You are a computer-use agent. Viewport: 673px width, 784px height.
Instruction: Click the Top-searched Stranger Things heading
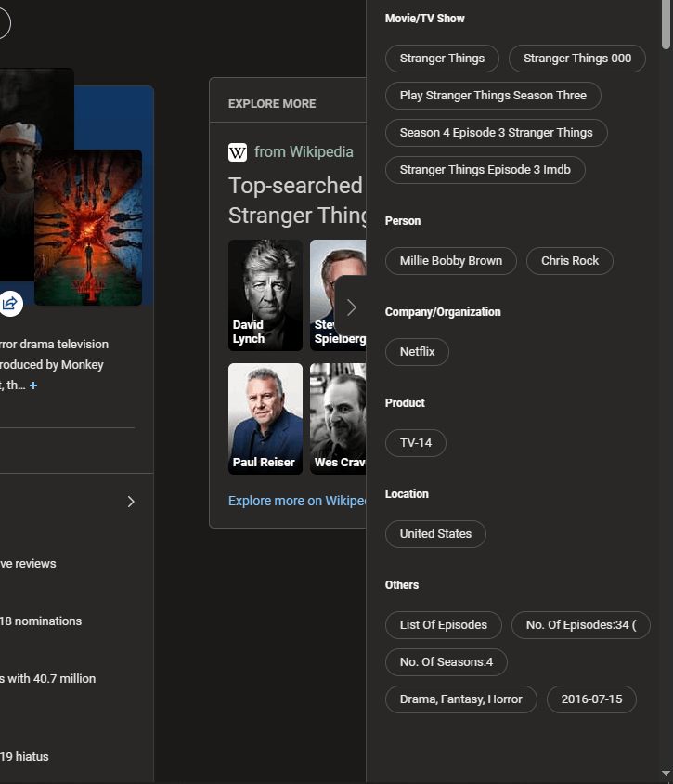(297, 201)
